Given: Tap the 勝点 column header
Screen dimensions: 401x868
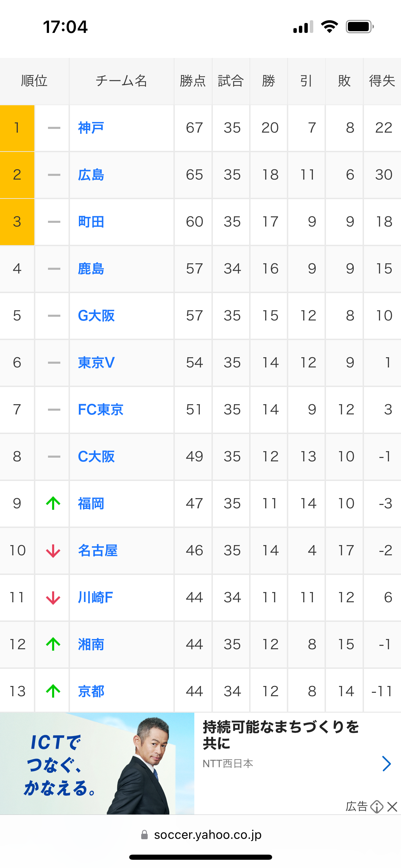Looking at the screenshot, I should coord(193,81).
